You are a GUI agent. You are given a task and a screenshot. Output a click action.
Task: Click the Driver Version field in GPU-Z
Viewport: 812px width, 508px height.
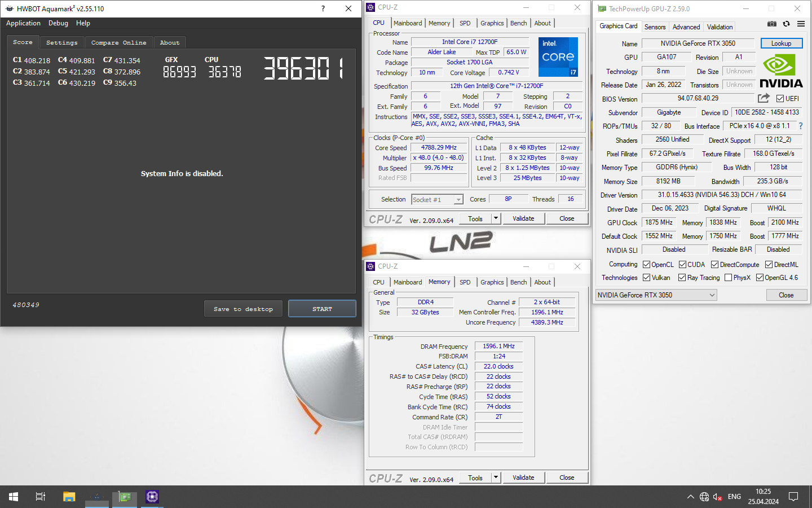pyautogui.click(x=722, y=195)
